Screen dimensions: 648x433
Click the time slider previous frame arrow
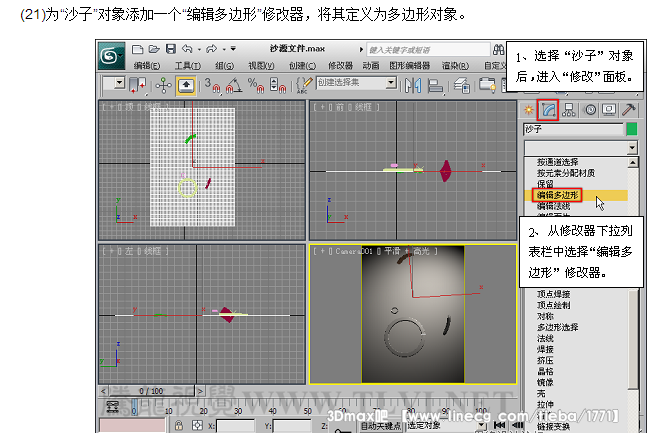coord(103,391)
